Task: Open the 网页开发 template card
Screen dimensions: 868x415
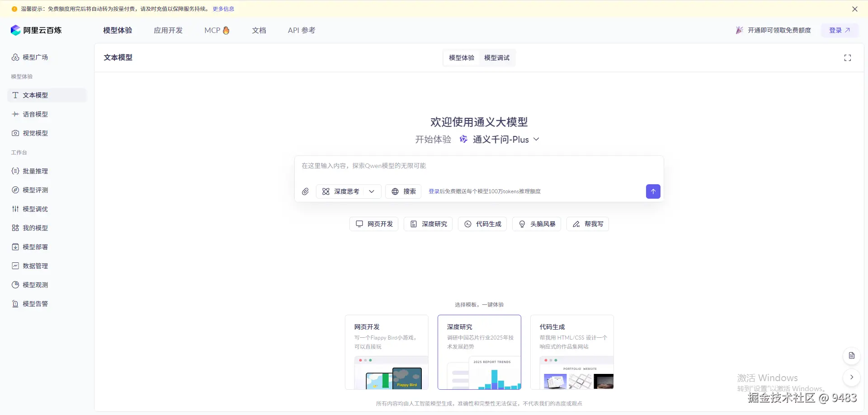Action: (x=387, y=352)
